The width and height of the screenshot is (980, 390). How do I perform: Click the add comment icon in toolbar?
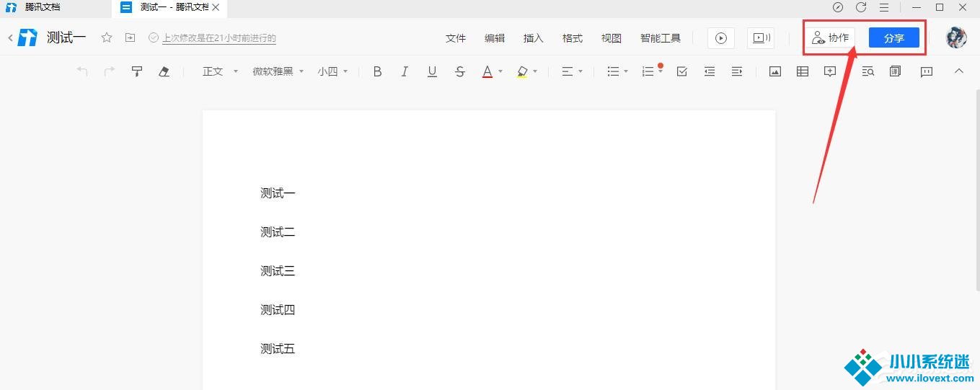[x=830, y=71]
